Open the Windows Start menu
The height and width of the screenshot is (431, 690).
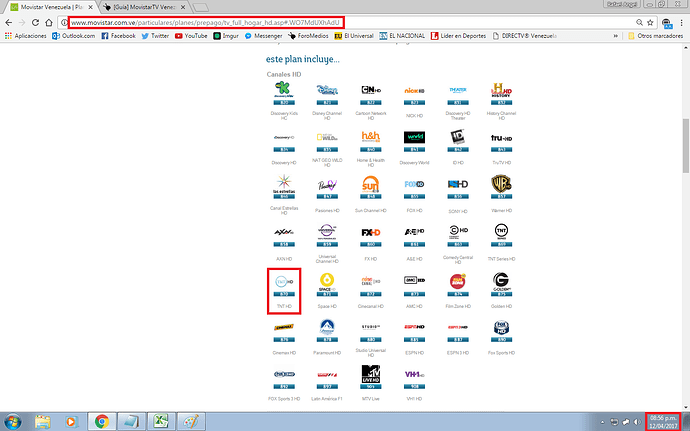12,421
